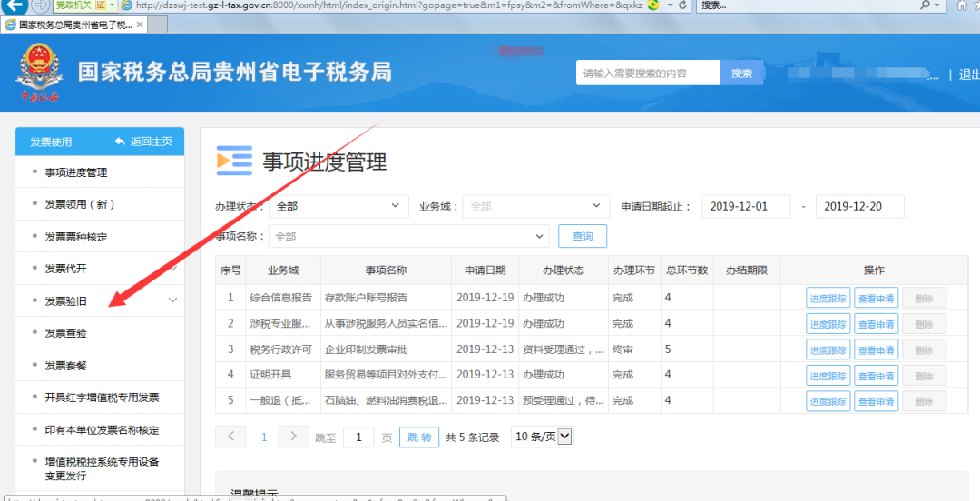Open 增值税税控系统专用设备变更发行 in sidebar
This screenshot has width=980, height=501.
(x=102, y=468)
